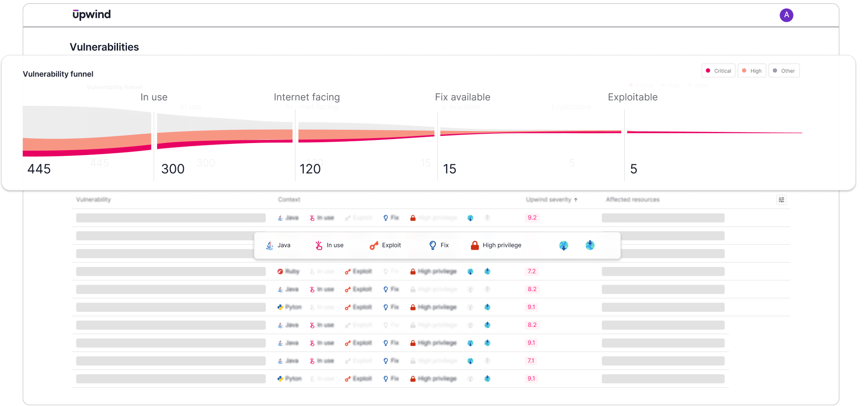Select the Exploitable funnel stage
Viewport: 868px width, 406px height.
[x=632, y=97]
